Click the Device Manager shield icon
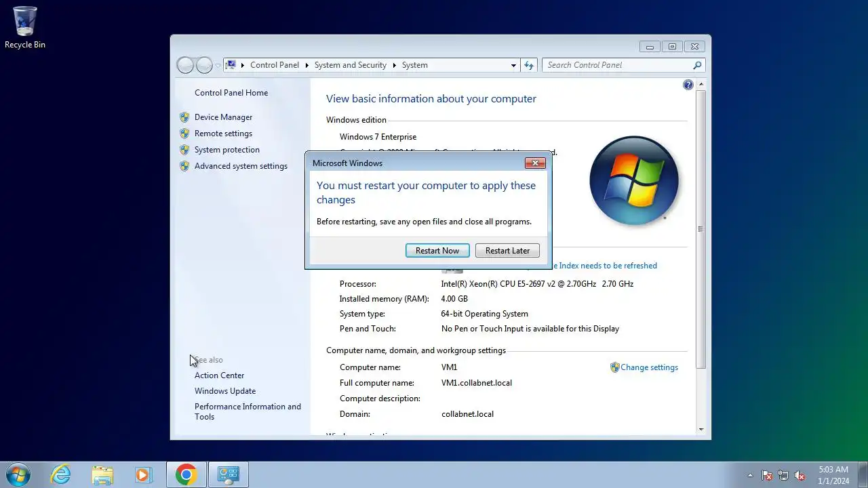The height and width of the screenshot is (488, 868). pyautogui.click(x=184, y=117)
